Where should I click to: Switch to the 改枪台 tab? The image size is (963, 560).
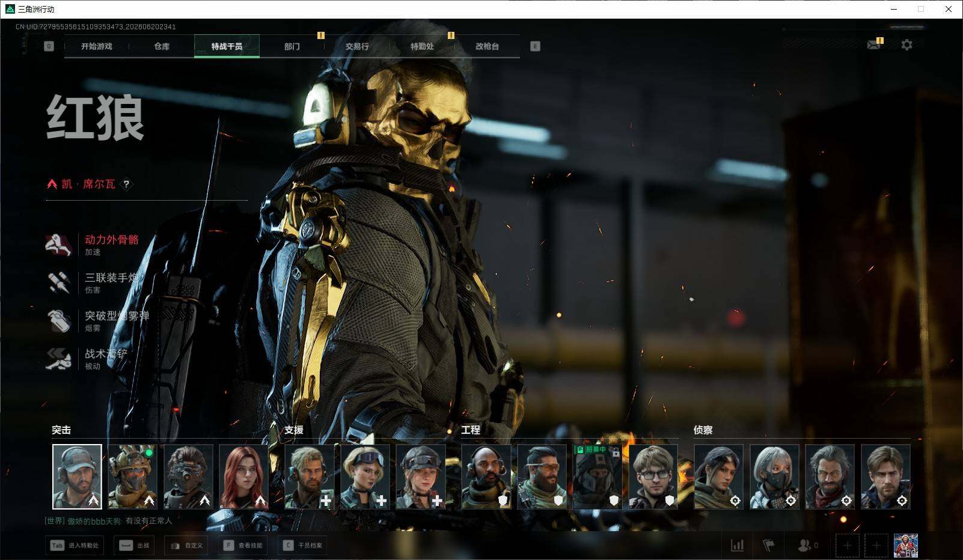[487, 46]
